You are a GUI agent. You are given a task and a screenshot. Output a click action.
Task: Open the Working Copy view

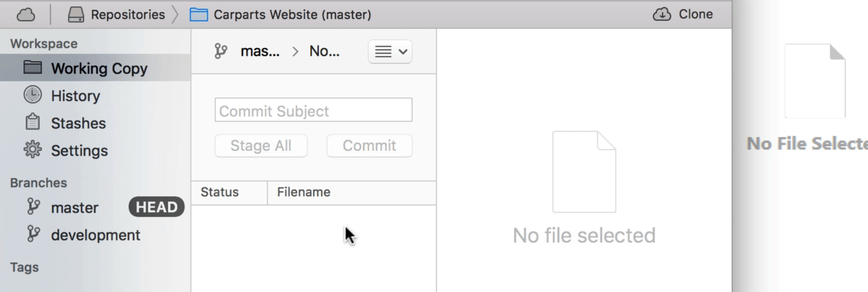pyautogui.click(x=99, y=68)
